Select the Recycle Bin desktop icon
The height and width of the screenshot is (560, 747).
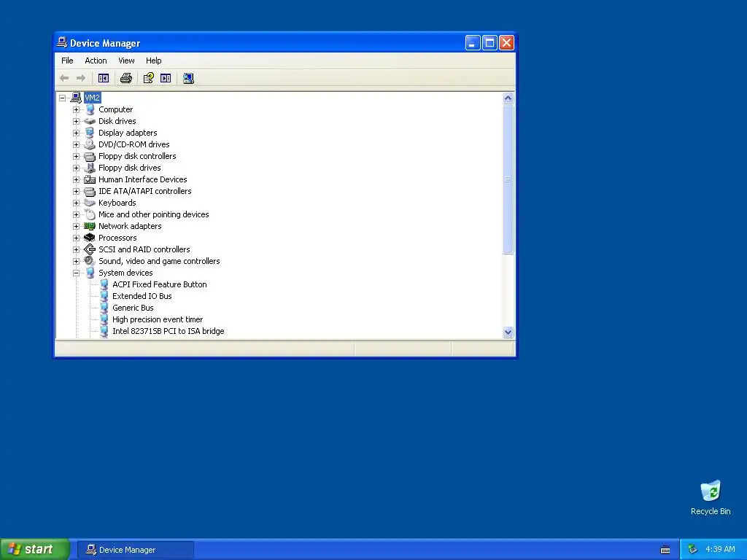pyautogui.click(x=711, y=497)
